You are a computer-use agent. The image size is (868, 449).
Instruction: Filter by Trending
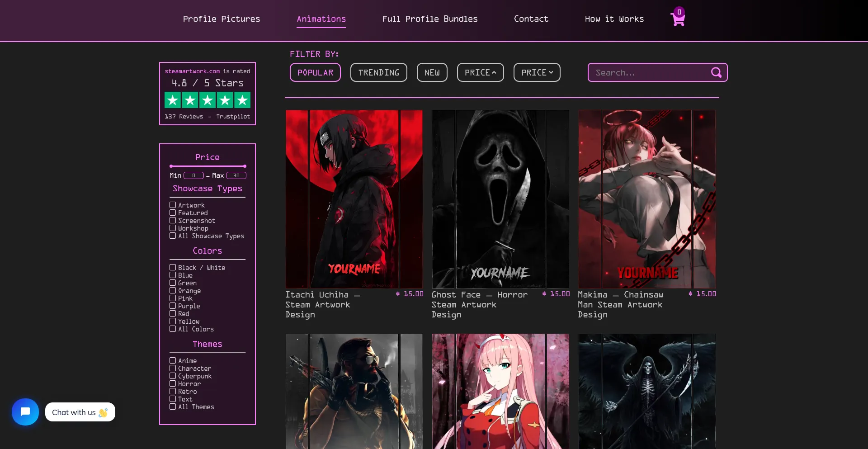tap(378, 72)
